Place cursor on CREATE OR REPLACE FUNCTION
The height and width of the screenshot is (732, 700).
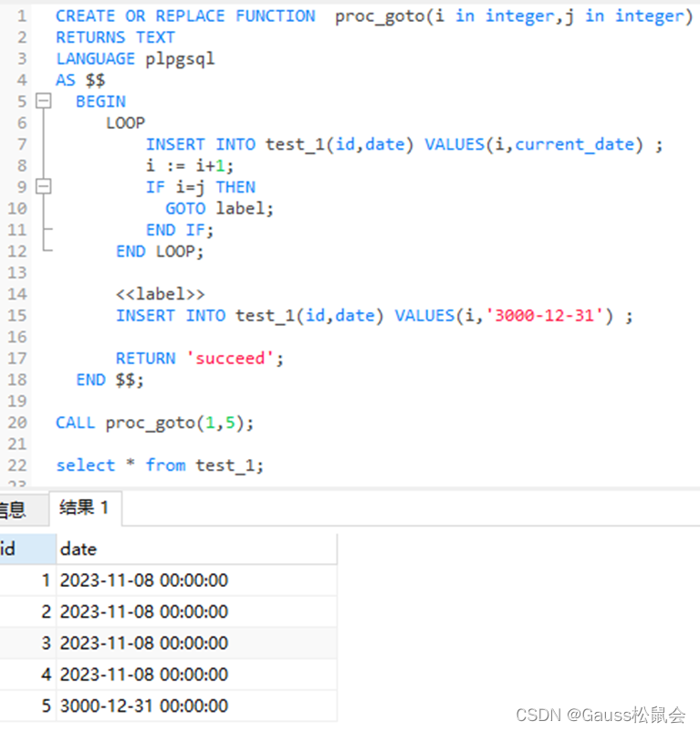click(x=185, y=16)
